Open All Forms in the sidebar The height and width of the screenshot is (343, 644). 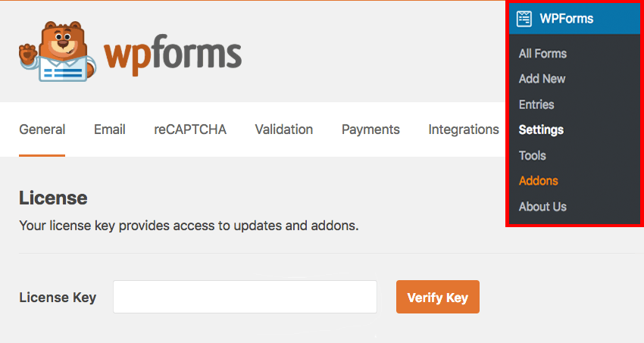click(x=542, y=53)
